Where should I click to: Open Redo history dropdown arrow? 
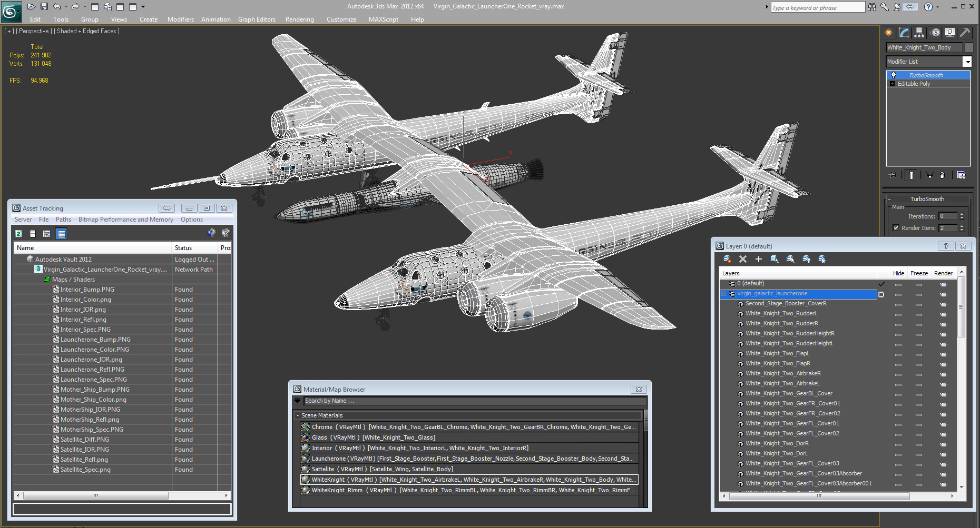coord(84,7)
